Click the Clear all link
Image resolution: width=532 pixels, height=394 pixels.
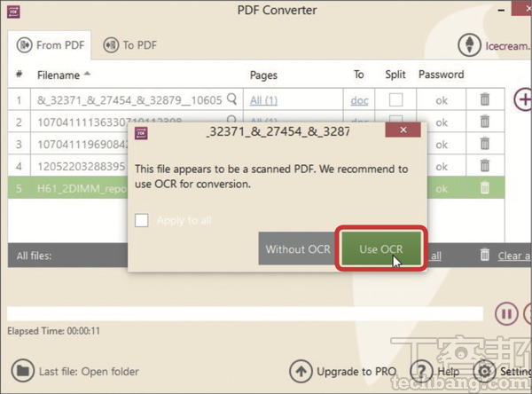514,256
